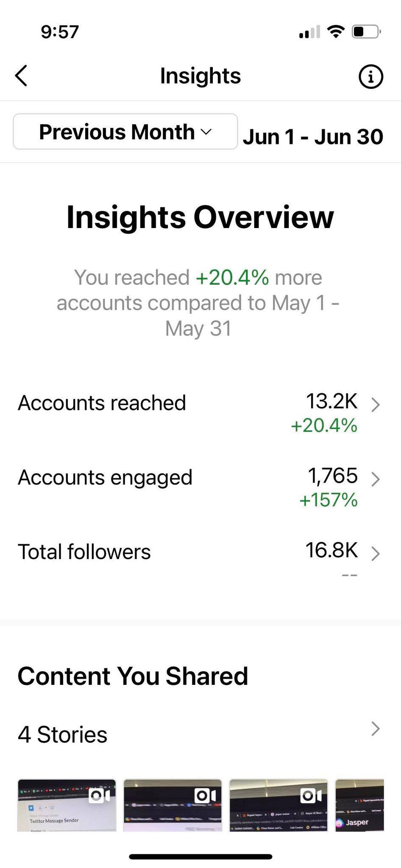The image size is (401, 868).
Task: Tap the video camera icon on third story
Action: click(311, 796)
